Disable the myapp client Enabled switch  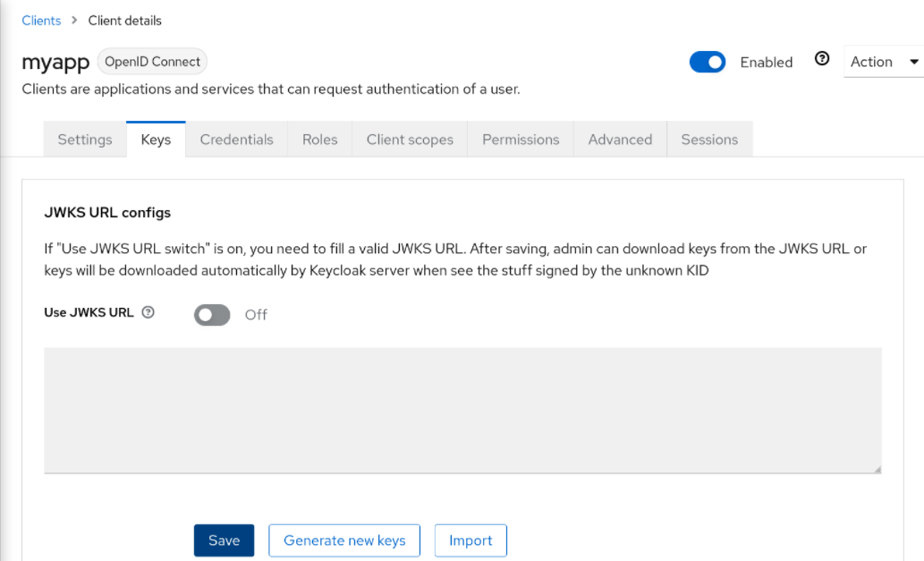pos(707,62)
